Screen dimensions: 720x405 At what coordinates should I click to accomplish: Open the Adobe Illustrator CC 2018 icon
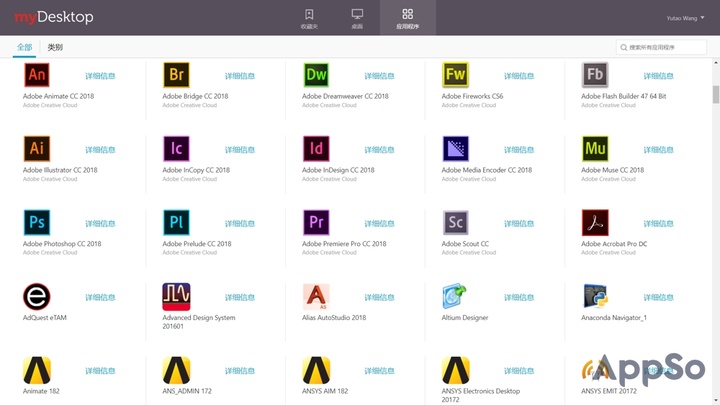(36, 149)
